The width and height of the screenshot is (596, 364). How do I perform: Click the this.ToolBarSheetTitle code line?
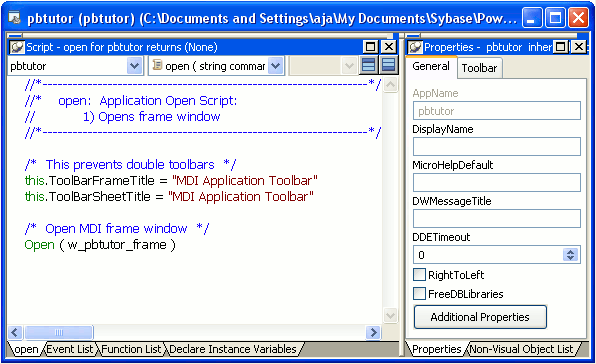click(169, 196)
